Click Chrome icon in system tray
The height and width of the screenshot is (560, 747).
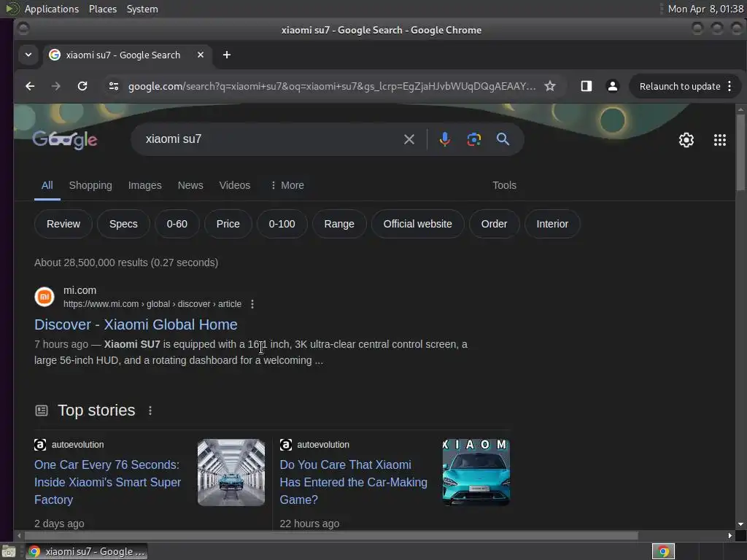[662, 551]
